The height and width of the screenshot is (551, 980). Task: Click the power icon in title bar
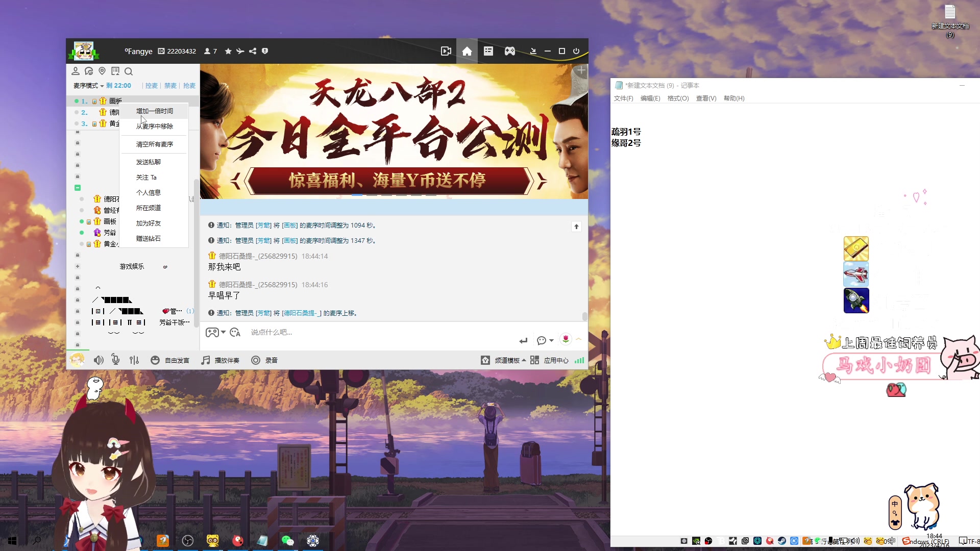(576, 51)
